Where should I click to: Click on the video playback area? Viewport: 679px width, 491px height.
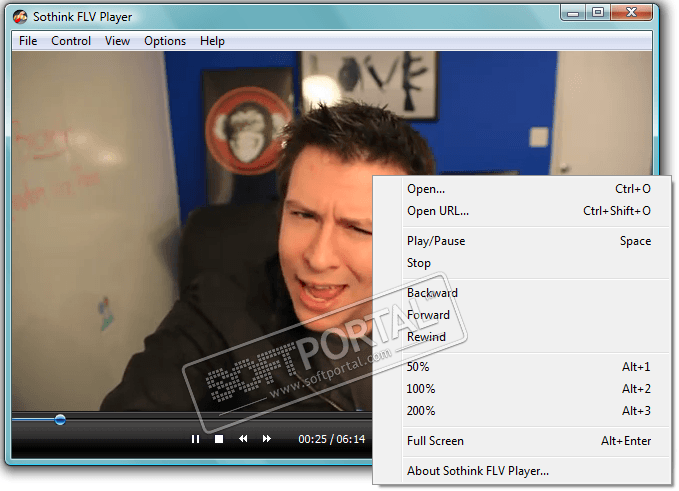tap(192, 231)
